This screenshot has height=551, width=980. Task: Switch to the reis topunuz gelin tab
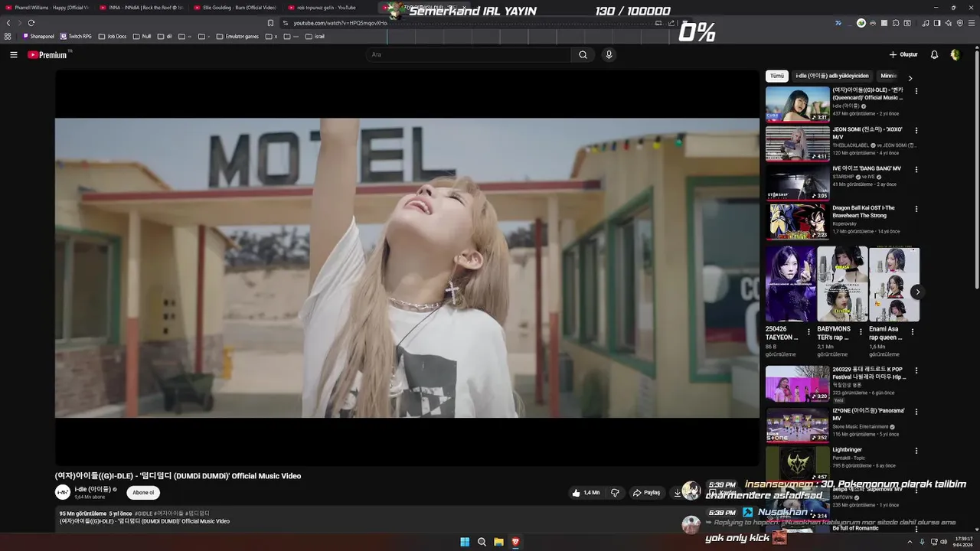click(329, 8)
